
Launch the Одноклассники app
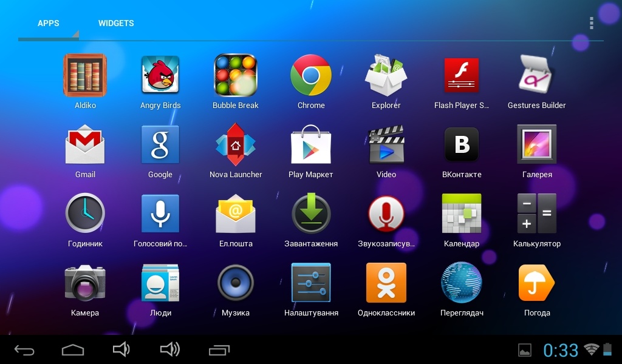tap(386, 283)
